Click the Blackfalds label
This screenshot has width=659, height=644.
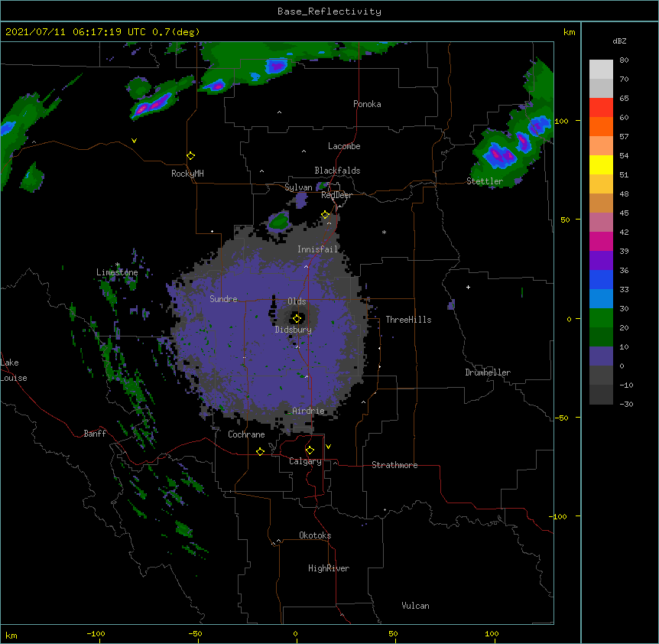337,171
